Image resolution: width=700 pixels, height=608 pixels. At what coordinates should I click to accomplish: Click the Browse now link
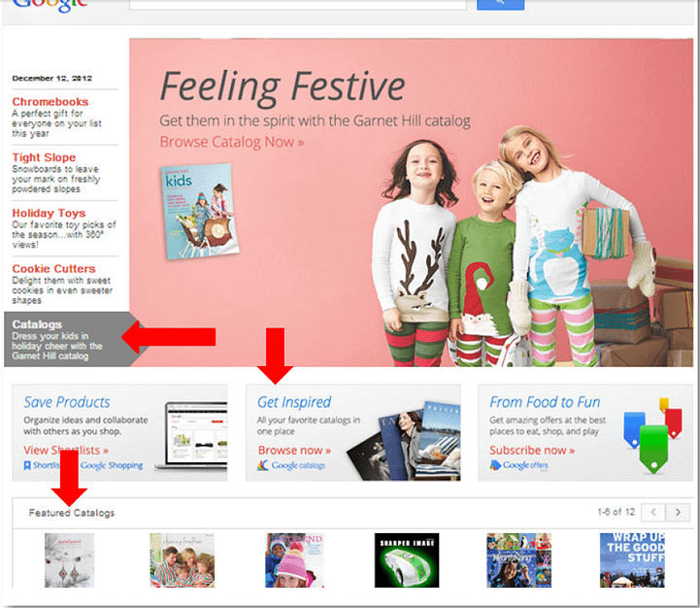pyautogui.click(x=294, y=450)
